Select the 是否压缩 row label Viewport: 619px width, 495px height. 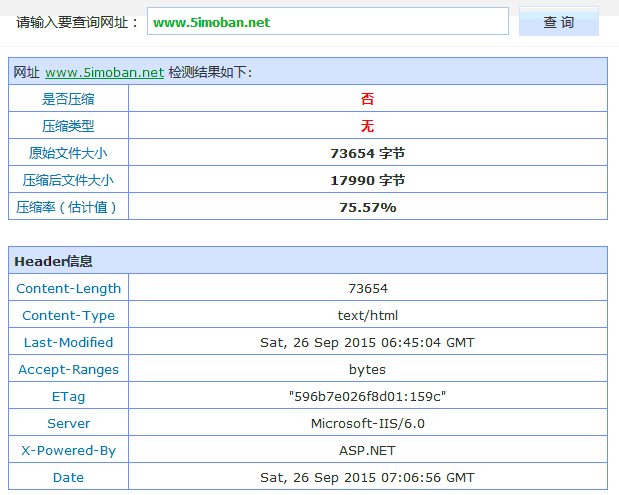pos(68,99)
